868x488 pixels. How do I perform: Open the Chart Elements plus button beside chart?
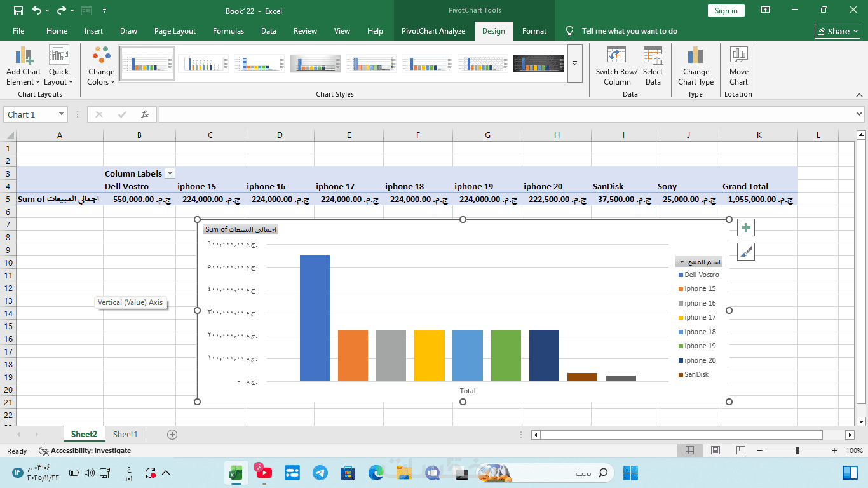tap(746, 227)
